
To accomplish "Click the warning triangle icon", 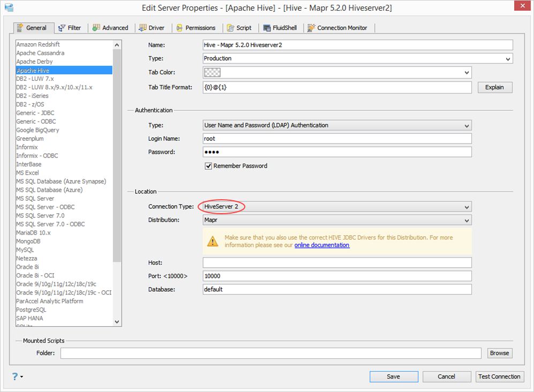I will (x=213, y=241).
